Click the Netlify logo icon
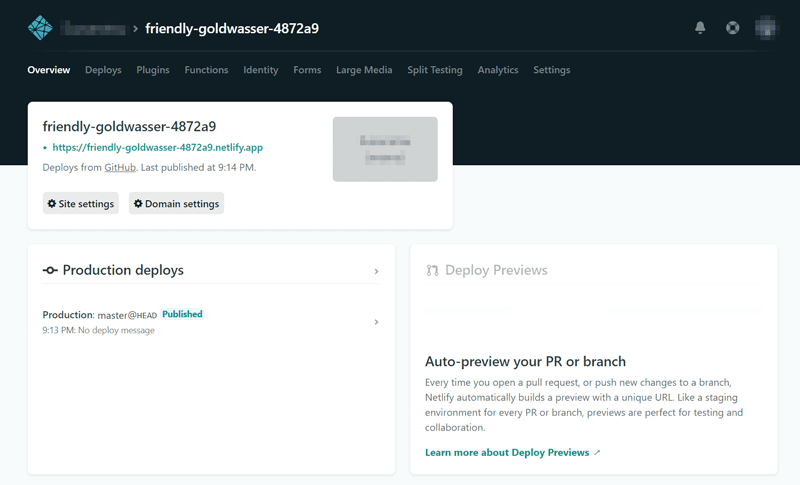This screenshot has width=800, height=485. point(40,28)
